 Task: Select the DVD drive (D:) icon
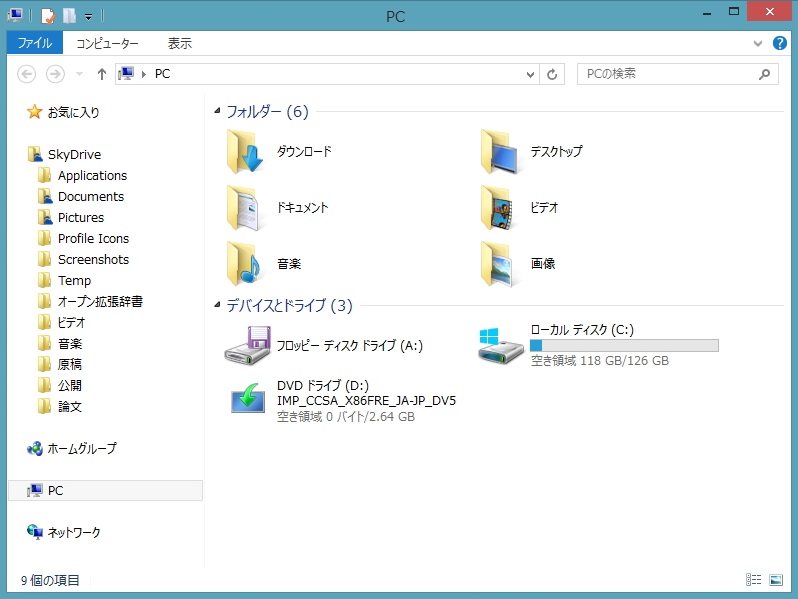coord(248,398)
